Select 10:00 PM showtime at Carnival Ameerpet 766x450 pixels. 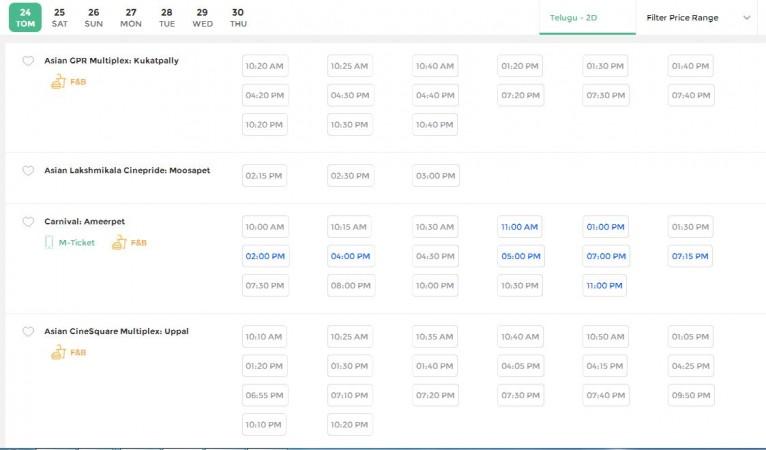click(x=435, y=285)
